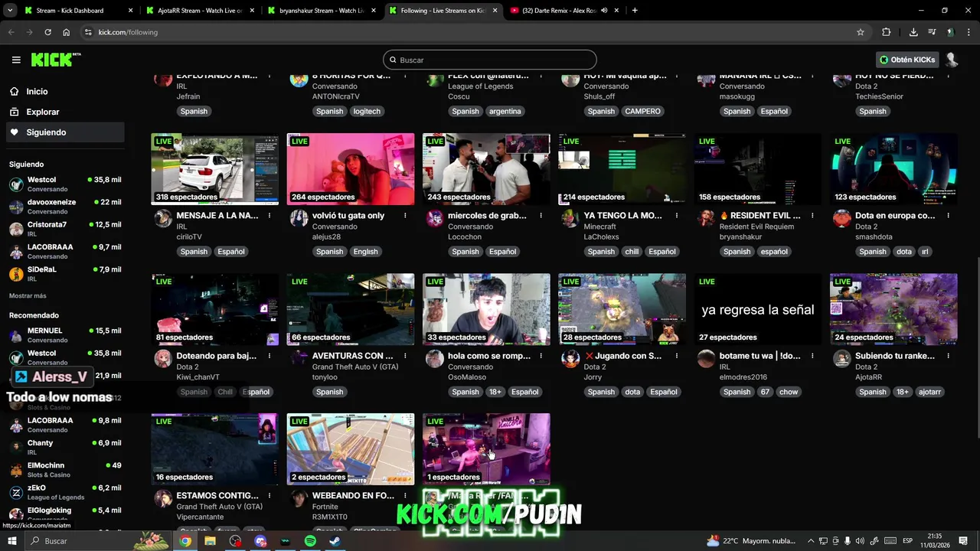
Task: Open zEkO recommended channel
Action: coord(64,492)
